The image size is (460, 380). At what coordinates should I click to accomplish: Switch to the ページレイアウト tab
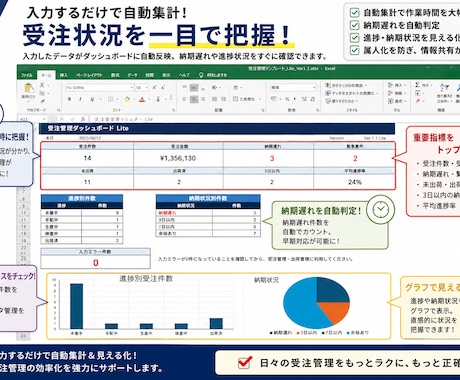89,75
